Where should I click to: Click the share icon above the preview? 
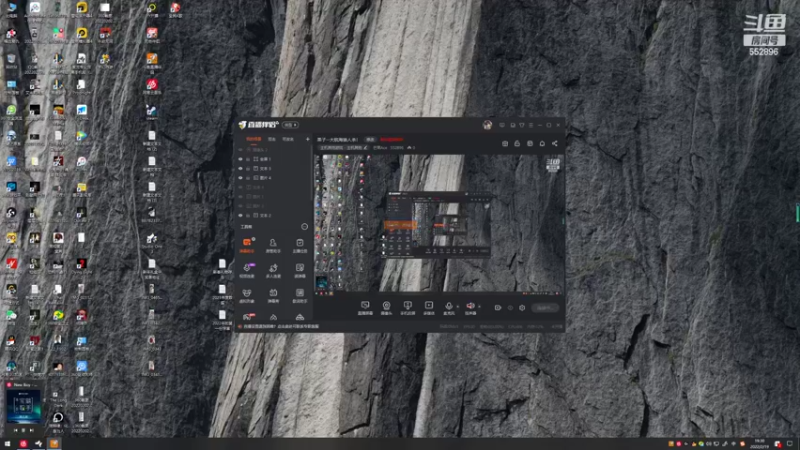tap(555, 143)
